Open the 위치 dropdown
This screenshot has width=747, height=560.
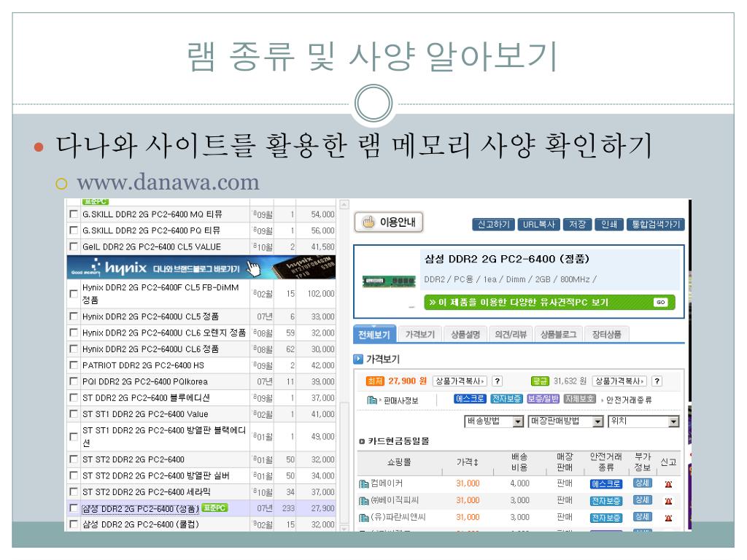(x=643, y=421)
